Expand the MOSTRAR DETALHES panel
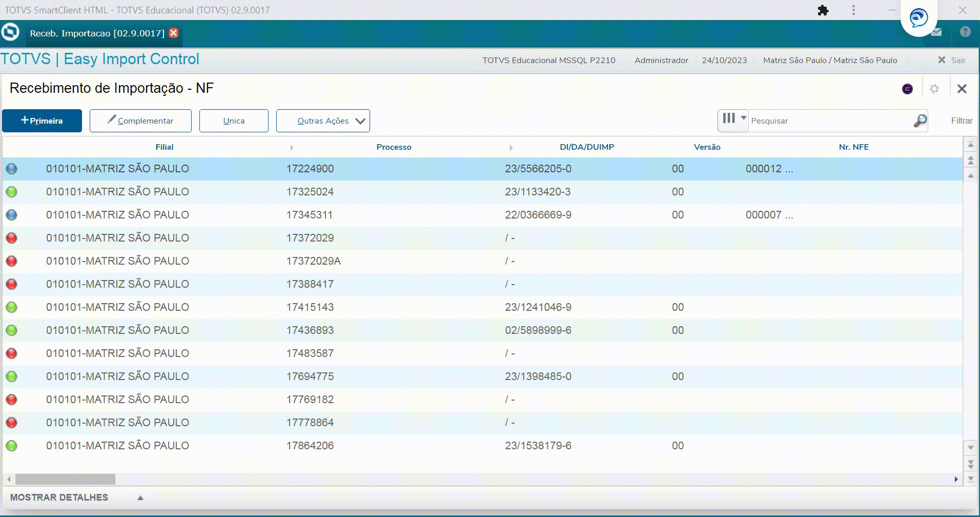 coord(77,498)
